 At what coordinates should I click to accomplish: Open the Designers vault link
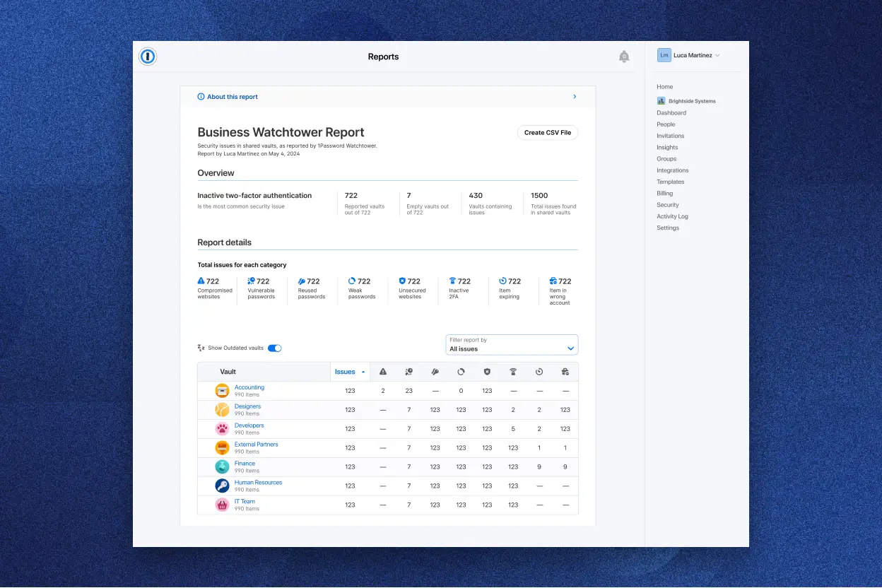pos(247,406)
